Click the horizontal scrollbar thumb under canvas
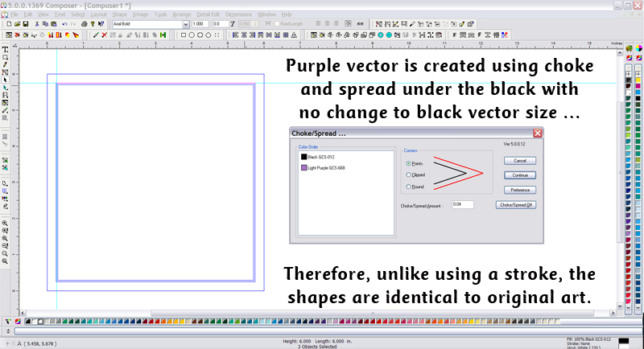 tap(372, 313)
